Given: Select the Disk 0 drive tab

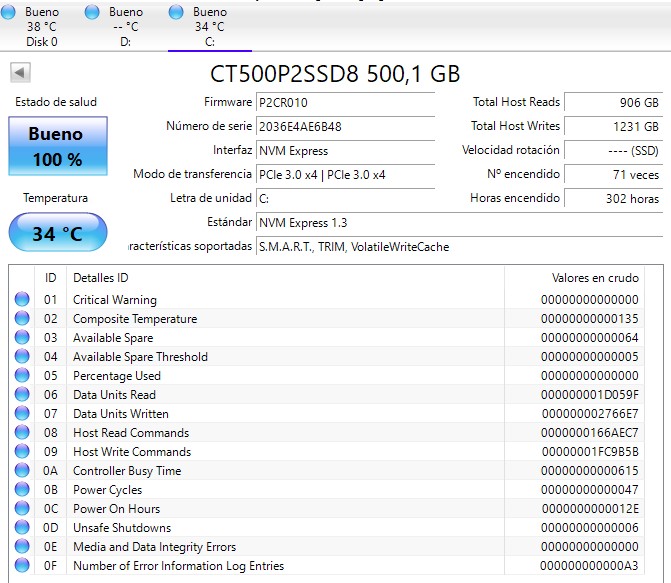Looking at the screenshot, I should coord(42,27).
